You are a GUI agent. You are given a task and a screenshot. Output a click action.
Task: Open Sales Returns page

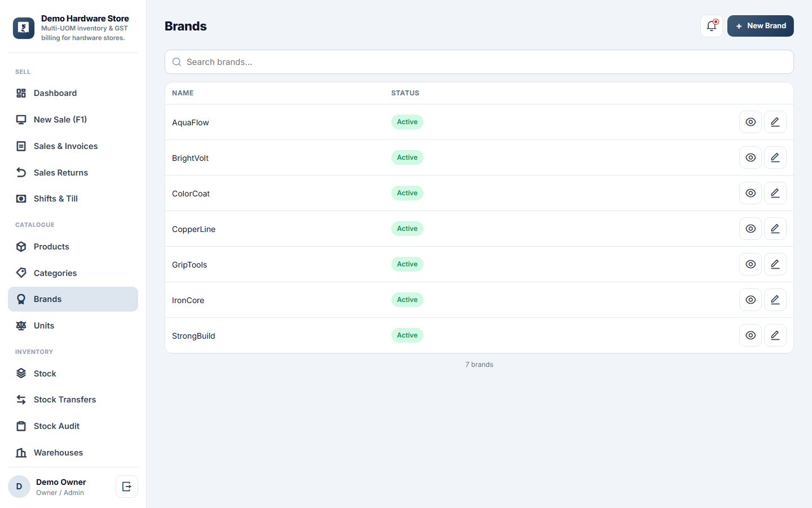tap(73, 173)
